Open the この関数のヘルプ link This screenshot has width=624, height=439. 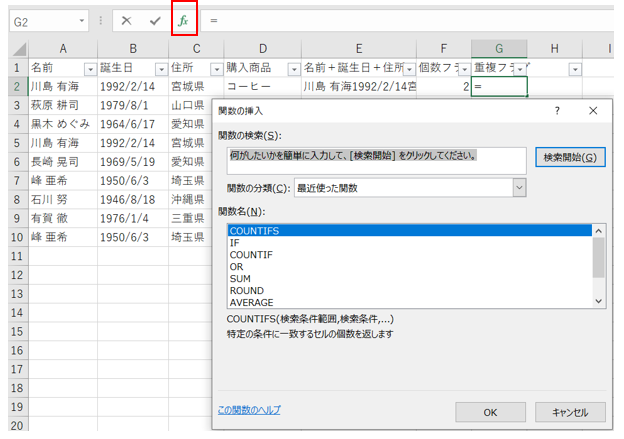pos(249,410)
